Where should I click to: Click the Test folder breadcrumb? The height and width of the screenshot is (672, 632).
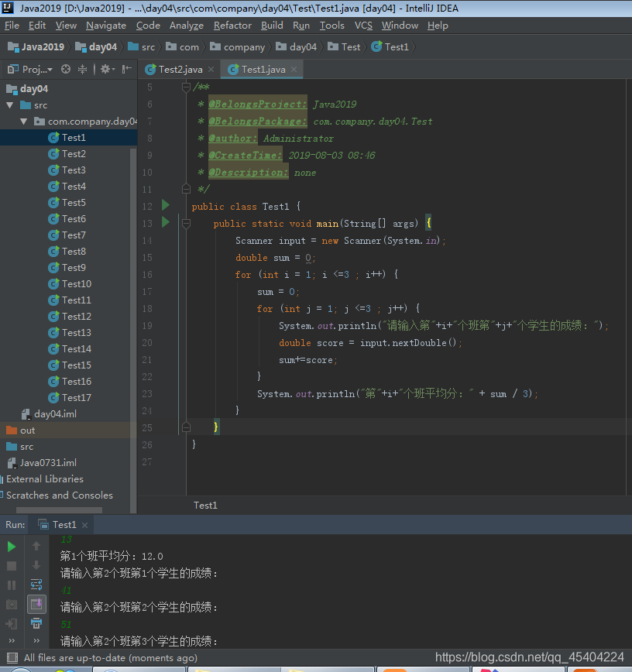point(345,46)
